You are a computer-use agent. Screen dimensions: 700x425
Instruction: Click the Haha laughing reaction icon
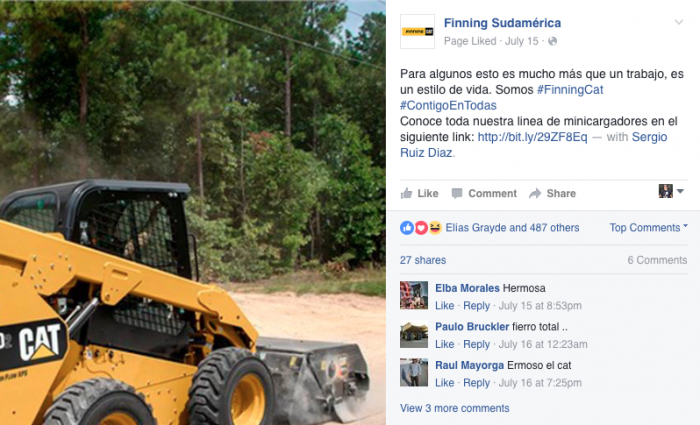coord(435,228)
